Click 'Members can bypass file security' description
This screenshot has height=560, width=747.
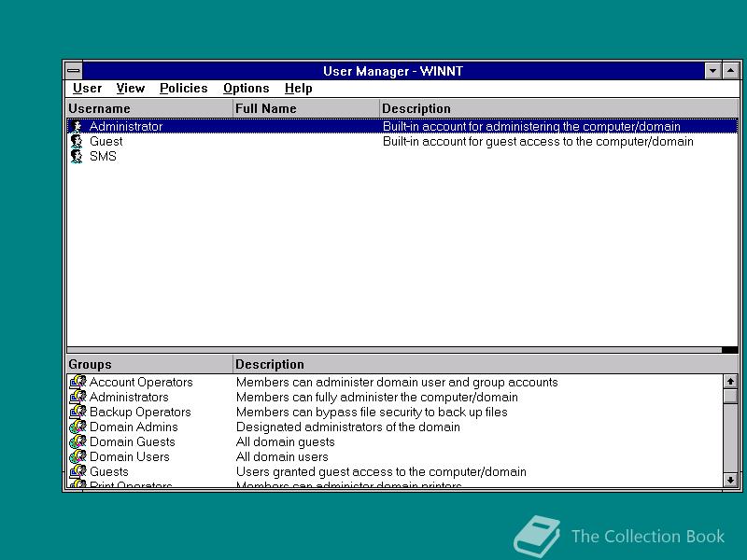pos(372,412)
